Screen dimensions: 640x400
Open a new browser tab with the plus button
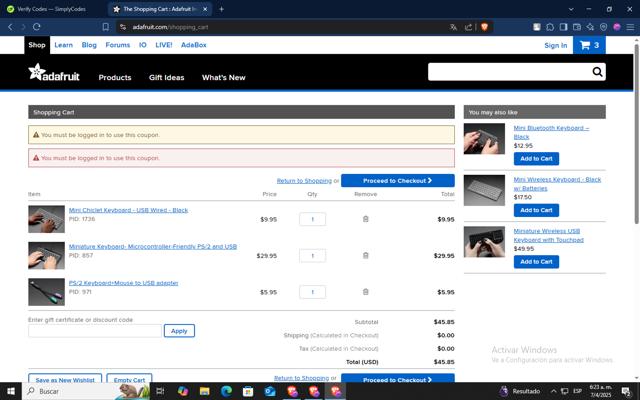[x=222, y=9]
